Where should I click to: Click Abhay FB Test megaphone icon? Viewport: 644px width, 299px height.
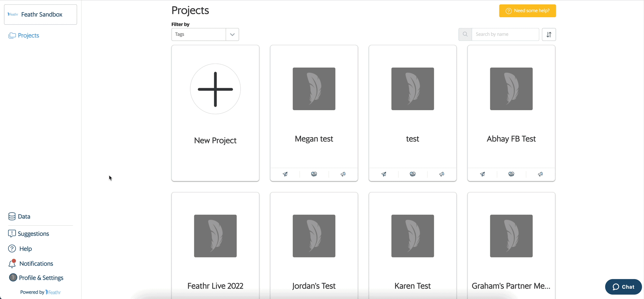540,174
